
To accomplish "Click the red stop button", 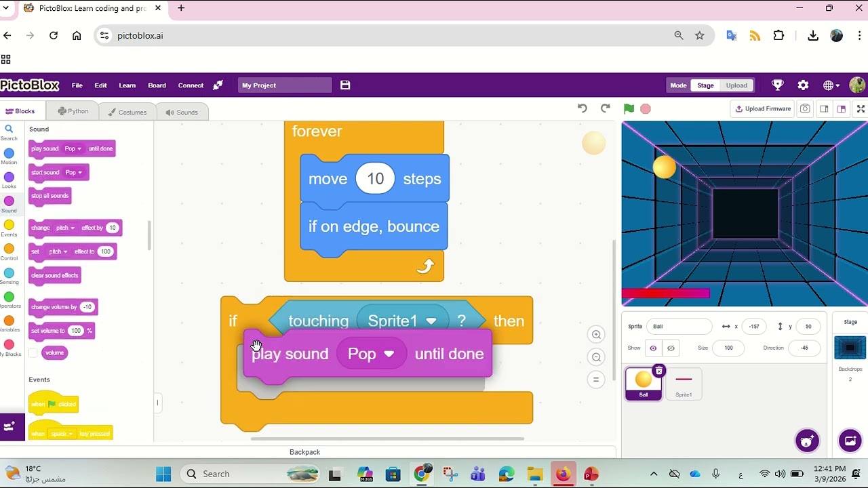I will 646,108.
